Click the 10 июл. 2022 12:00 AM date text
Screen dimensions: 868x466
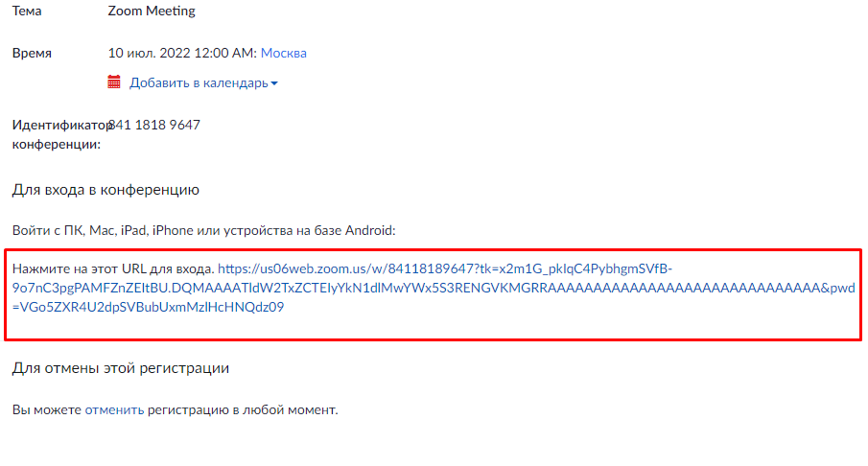182,53
